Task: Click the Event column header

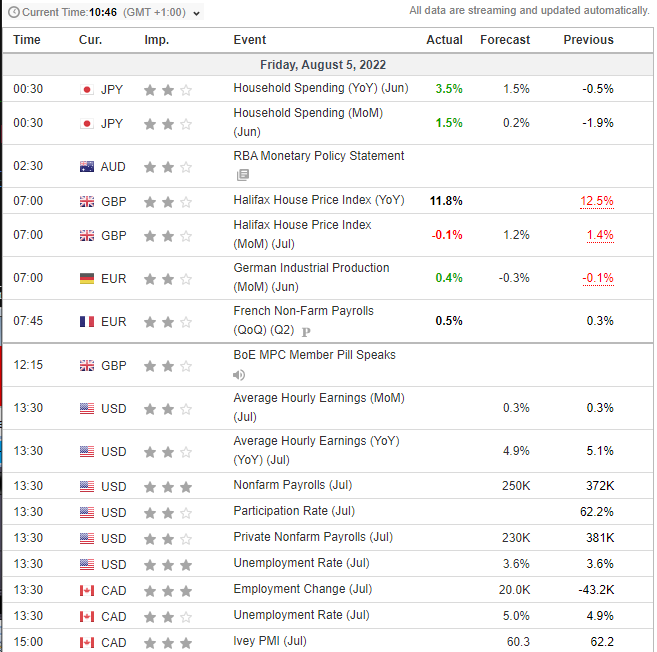Action: tap(250, 40)
